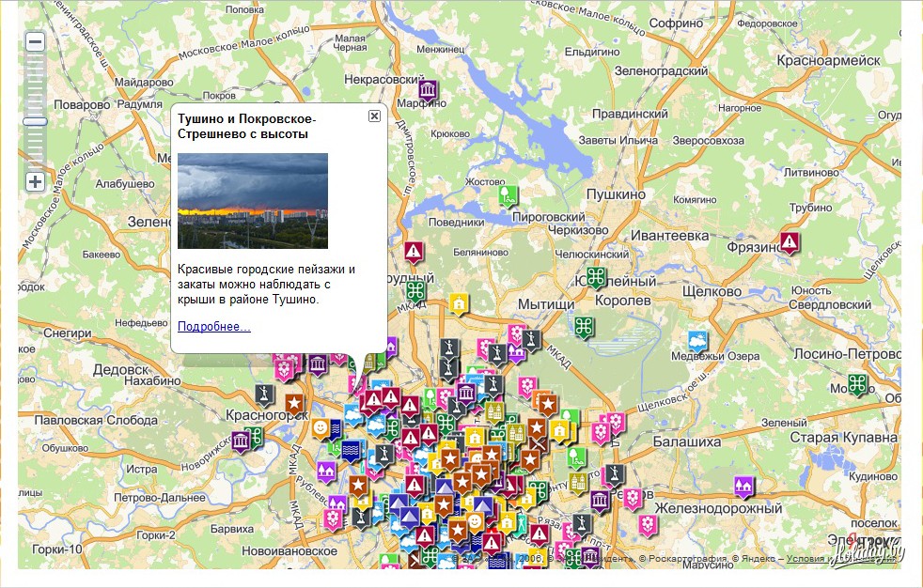Click purple houses marker near Железнодорожный
923x588 pixels.
743,486
